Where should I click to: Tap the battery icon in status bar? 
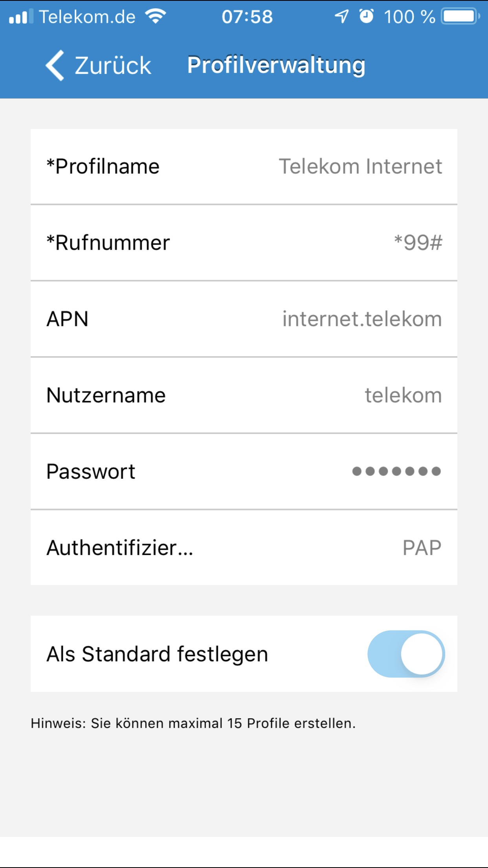pyautogui.click(x=460, y=17)
